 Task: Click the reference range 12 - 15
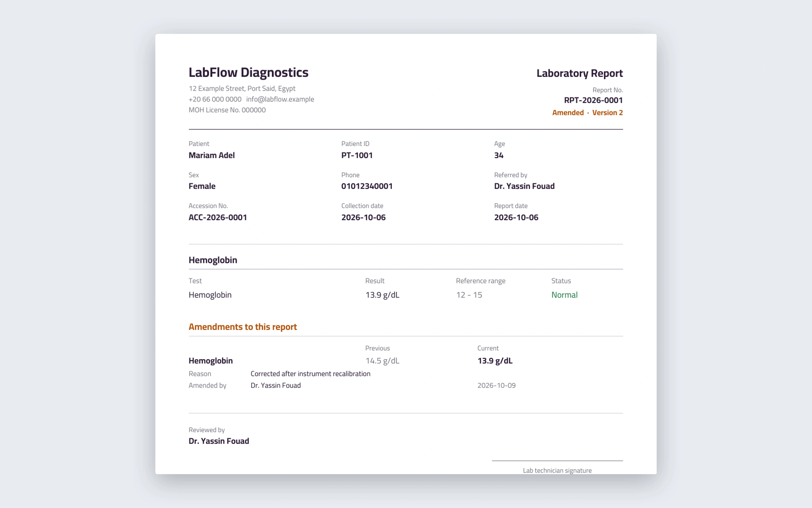469,295
